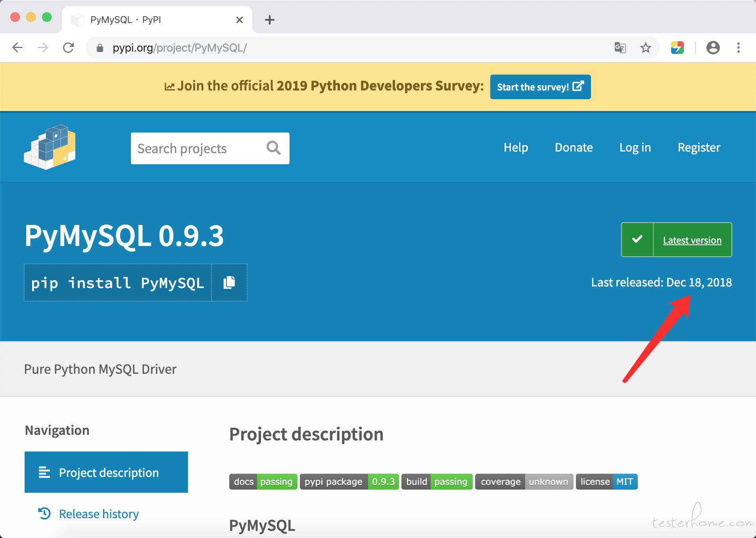Bookmark this page with star icon
Screen dimensions: 756x538
646,48
